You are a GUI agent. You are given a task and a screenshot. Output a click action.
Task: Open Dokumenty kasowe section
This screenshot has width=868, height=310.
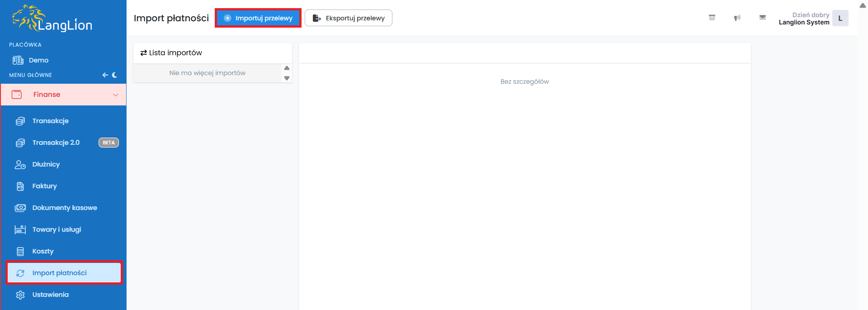click(x=64, y=208)
